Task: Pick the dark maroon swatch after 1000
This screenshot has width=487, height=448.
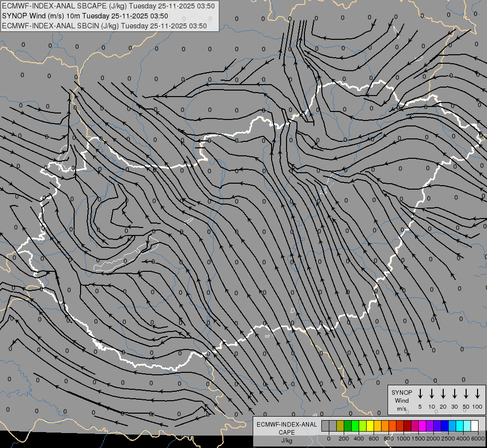Action: point(407,426)
